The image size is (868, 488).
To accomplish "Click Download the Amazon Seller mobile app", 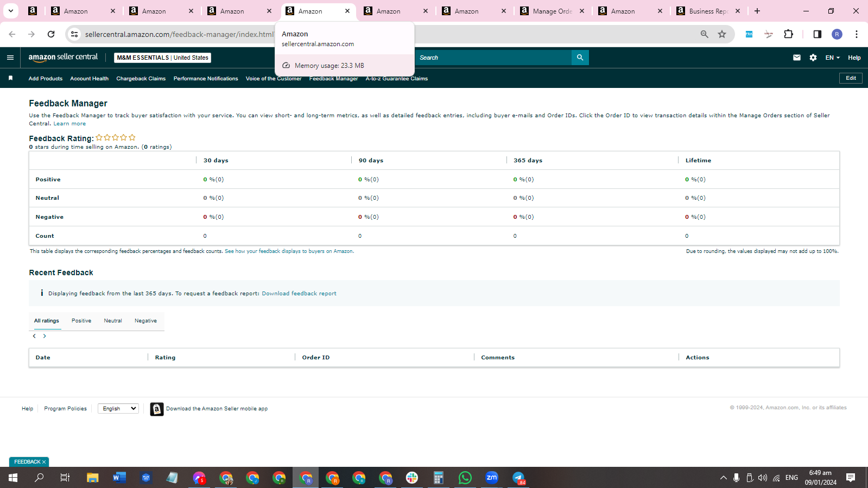I will (x=217, y=409).
